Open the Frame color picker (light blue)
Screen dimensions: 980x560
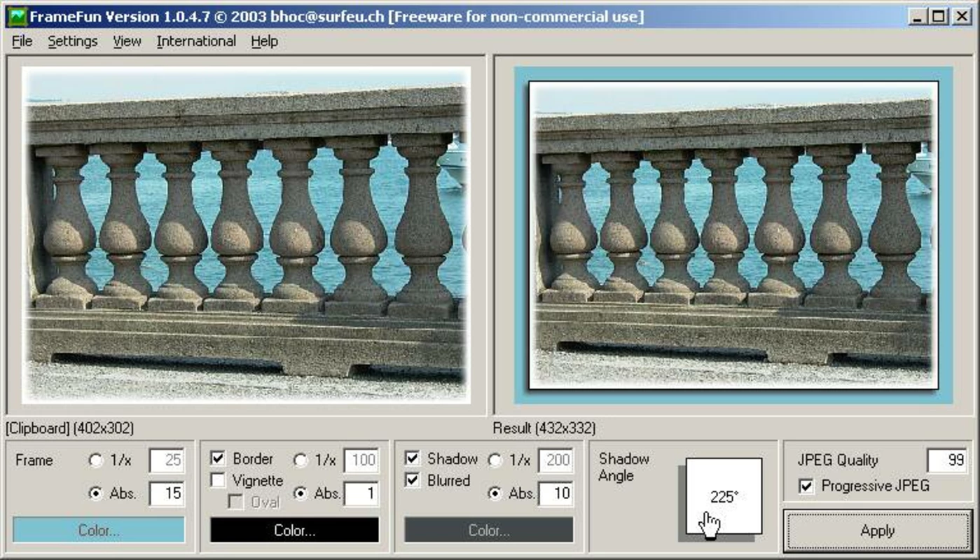[x=99, y=530]
